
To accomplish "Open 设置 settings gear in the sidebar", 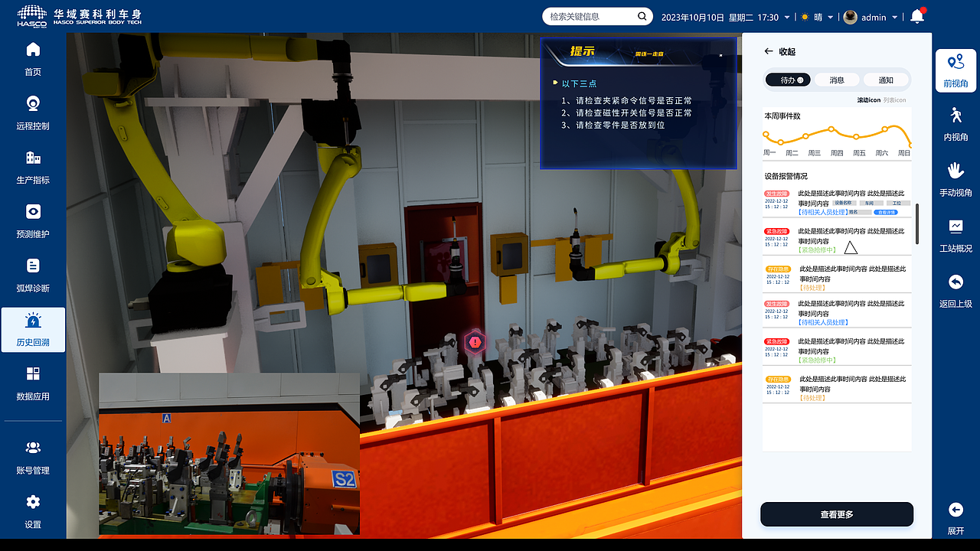I will 33,502.
